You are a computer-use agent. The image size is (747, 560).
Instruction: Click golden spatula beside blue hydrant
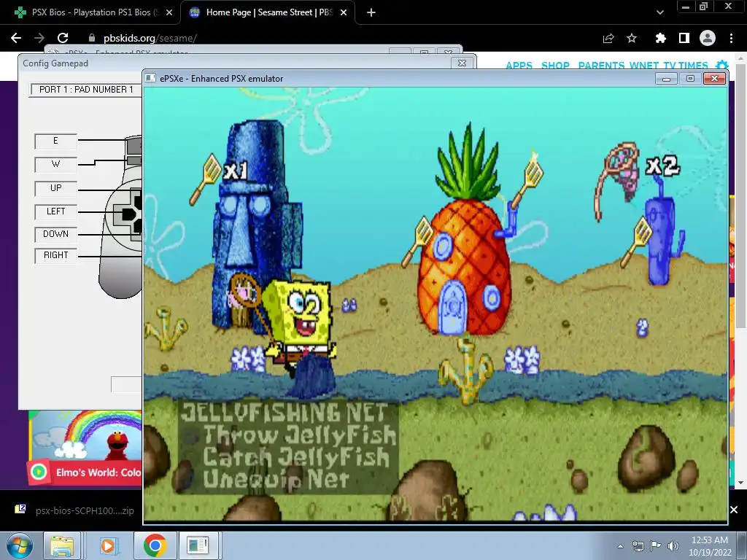(x=636, y=242)
